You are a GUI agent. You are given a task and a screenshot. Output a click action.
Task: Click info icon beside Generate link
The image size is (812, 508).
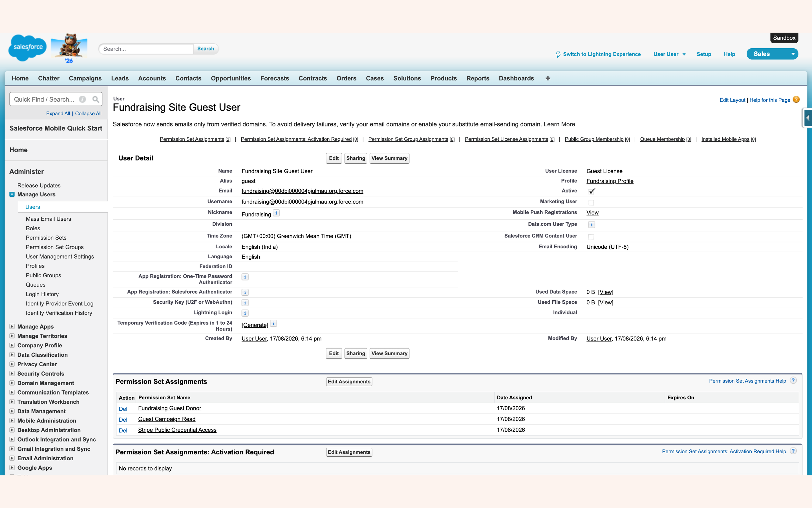[273, 323]
